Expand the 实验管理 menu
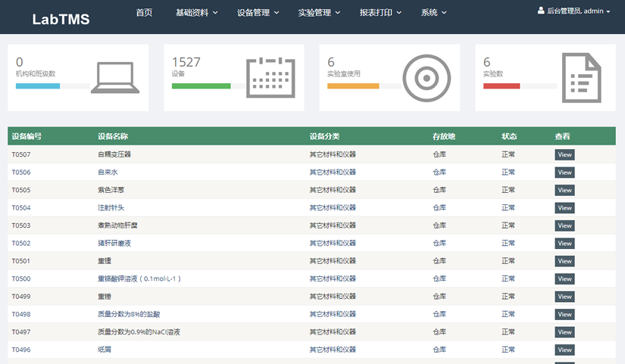625x364 pixels. [x=319, y=13]
